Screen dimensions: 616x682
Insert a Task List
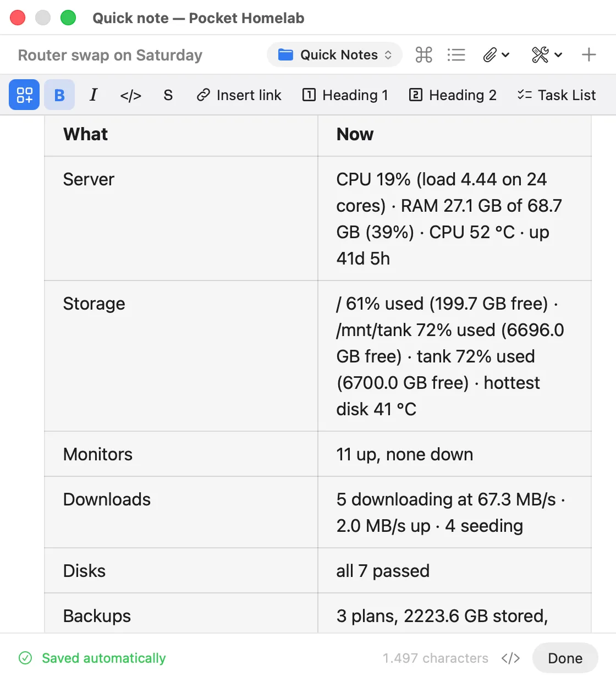click(x=556, y=95)
